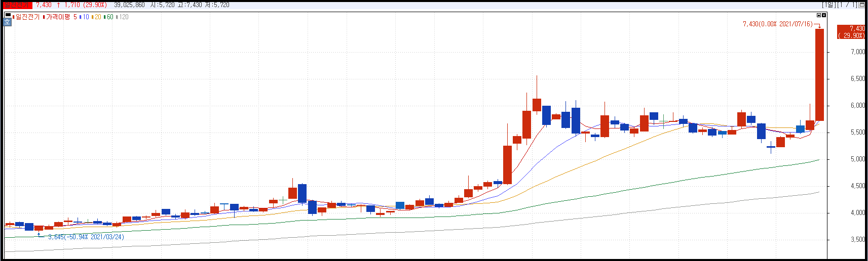The width and height of the screenshot is (868, 261).
Task: Select the 가격이평 5 moving average legend
Action: [61, 17]
